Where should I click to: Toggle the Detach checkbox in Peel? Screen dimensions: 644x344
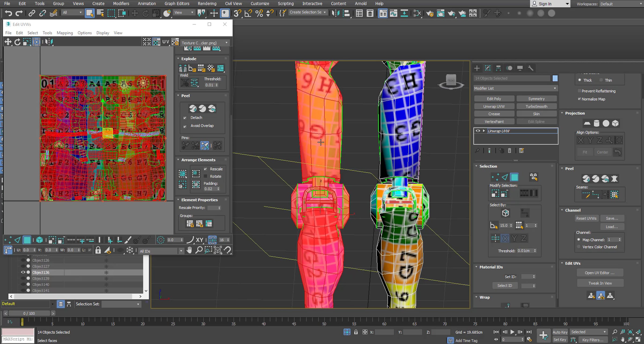(185, 118)
